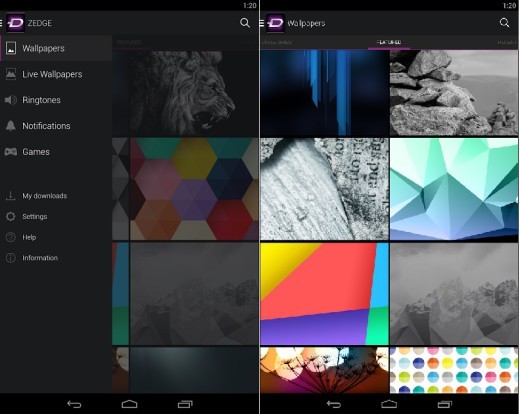
Task: Open the Help entry
Action: click(x=56, y=237)
